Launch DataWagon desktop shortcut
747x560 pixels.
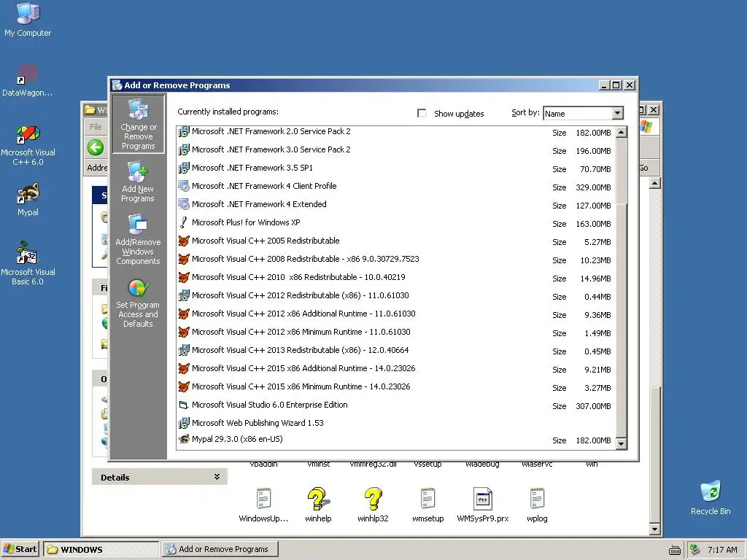pos(28,79)
